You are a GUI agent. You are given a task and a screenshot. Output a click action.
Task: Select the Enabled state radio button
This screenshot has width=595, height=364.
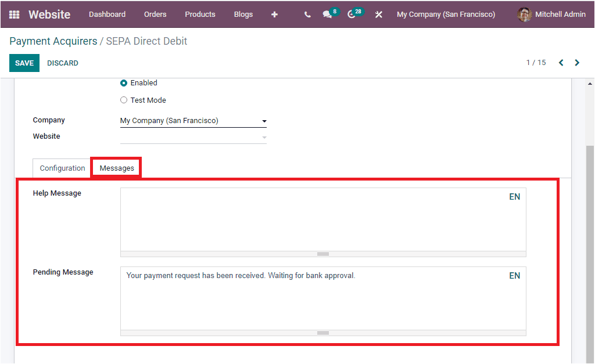pyautogui.click(x=123, y=82)
